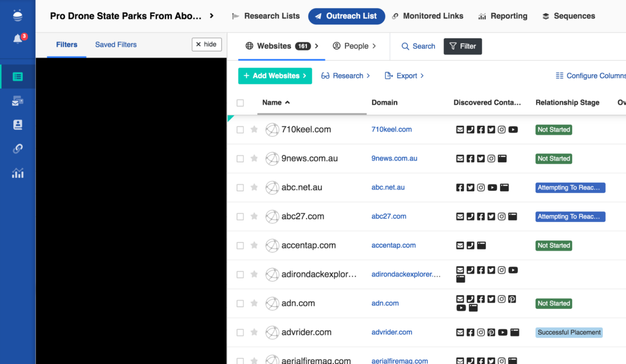Toggle the select-all checkbox in the header
The width and height of the screenshot is (626, 364).
(x=240, y=103)
